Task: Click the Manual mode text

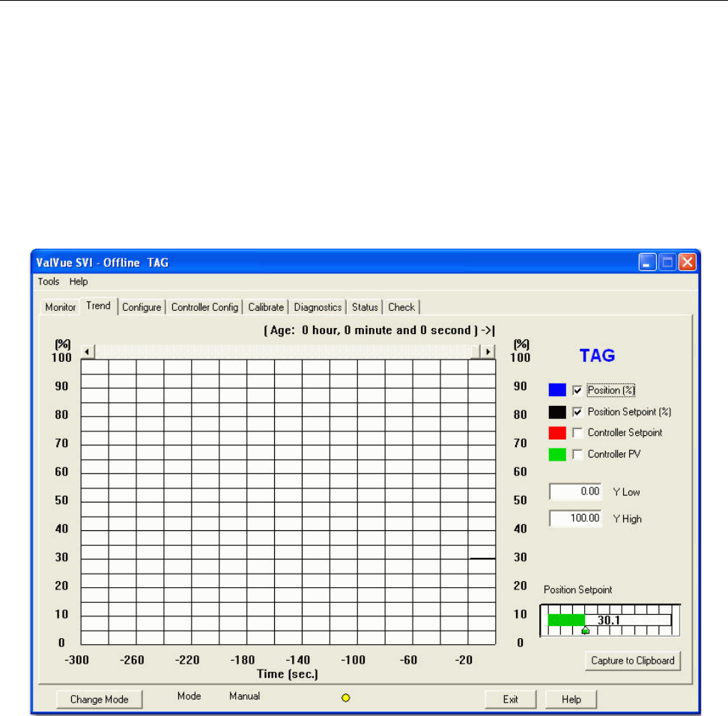Action: point(245,696)
